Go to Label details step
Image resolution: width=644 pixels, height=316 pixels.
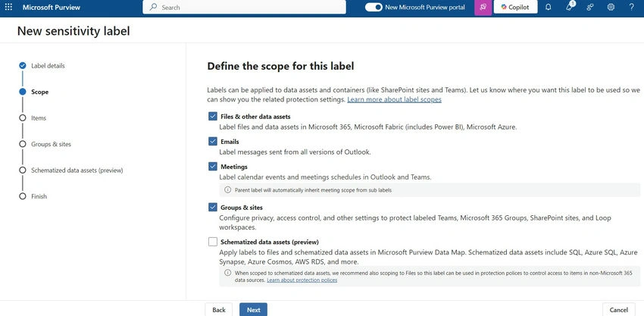pyautogui.click(x=48, y=66)
